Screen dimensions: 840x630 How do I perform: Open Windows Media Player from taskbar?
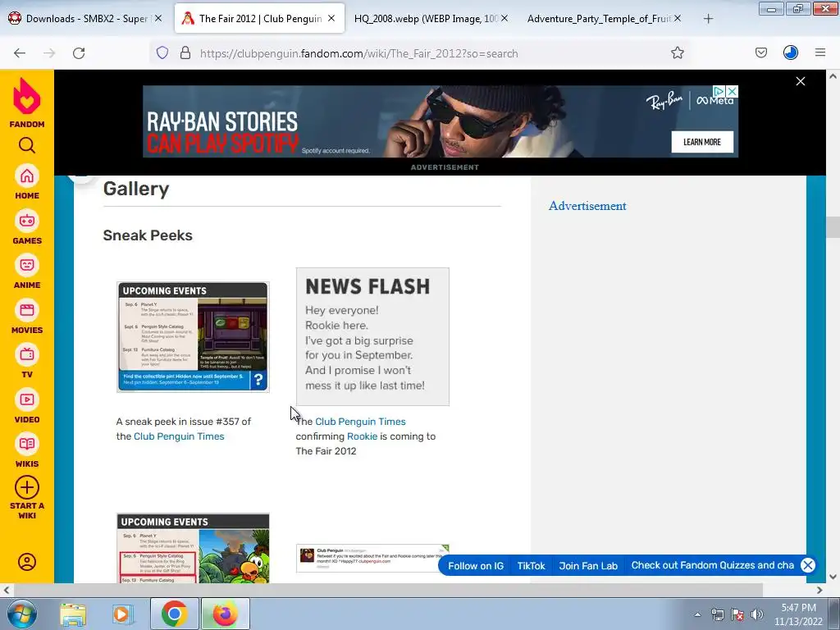[x=122, y=614]
